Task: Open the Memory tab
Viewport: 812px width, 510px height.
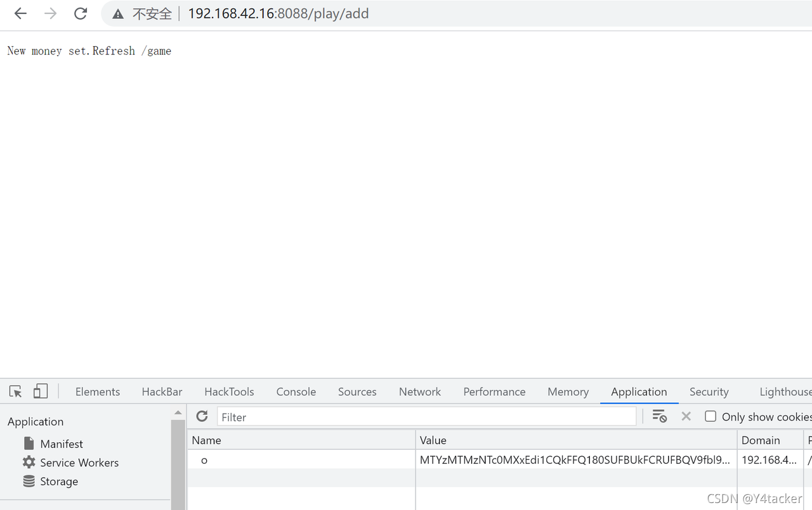Action: click(568, 391)
